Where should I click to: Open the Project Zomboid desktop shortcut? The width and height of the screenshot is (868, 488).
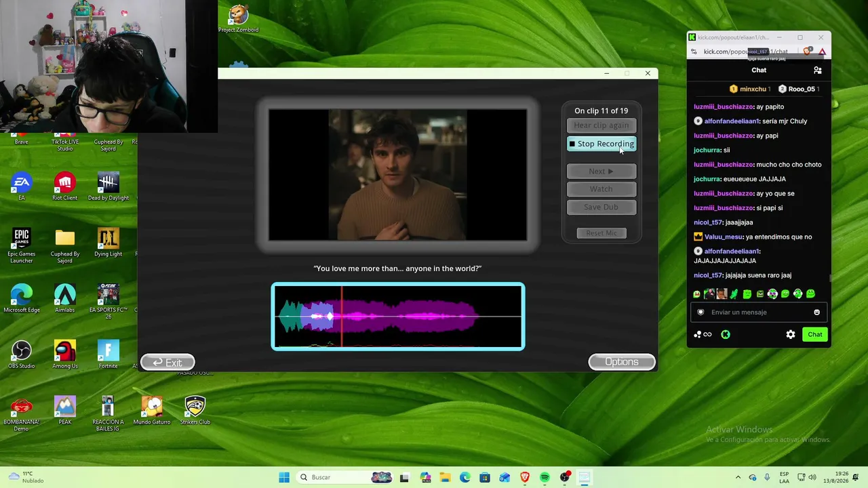[238, 19]
